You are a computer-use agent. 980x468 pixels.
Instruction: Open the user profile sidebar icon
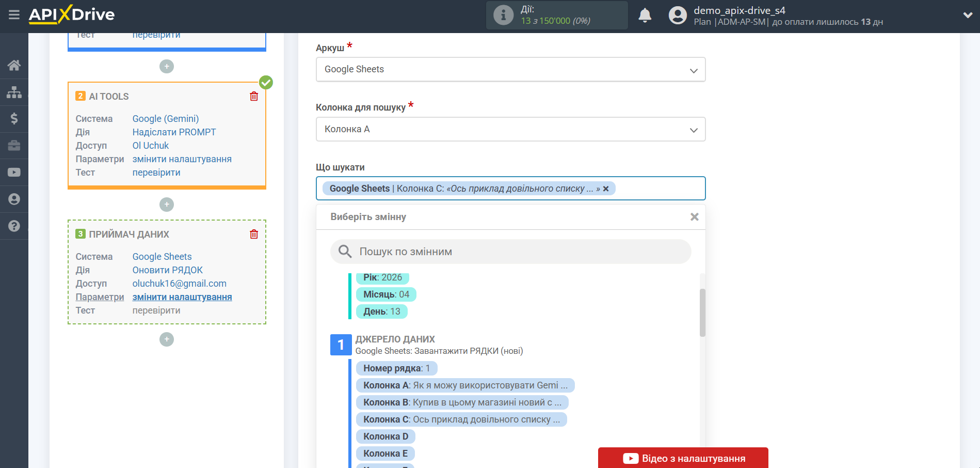tap(14, 199)
